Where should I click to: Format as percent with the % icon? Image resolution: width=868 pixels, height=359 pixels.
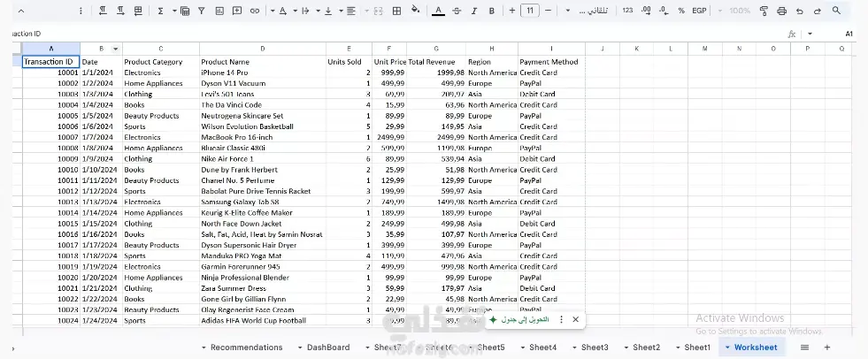681,11
